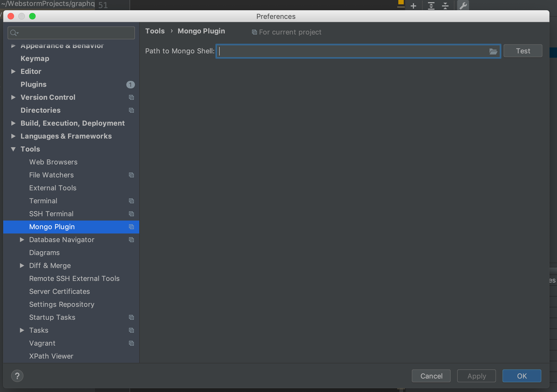Viewport: 557px width, 392px height.
Task: Confirm with the OK button
Action: (521, 376)
